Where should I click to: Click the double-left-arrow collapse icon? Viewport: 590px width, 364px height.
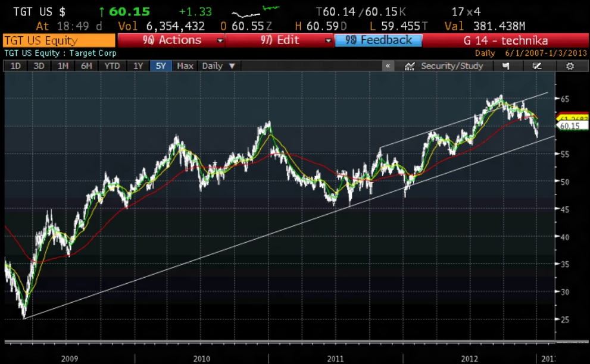click(388, 66)
